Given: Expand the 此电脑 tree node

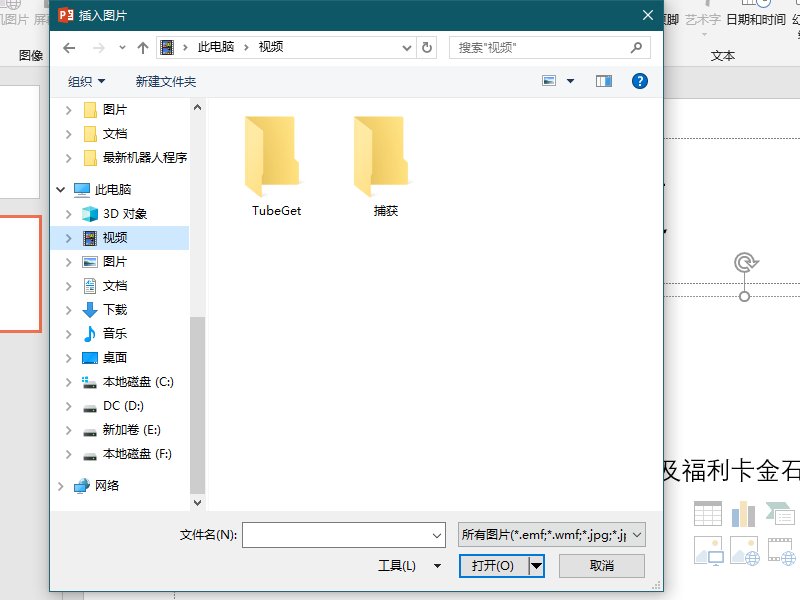Looking at the screenshot, I should (60, 189).
